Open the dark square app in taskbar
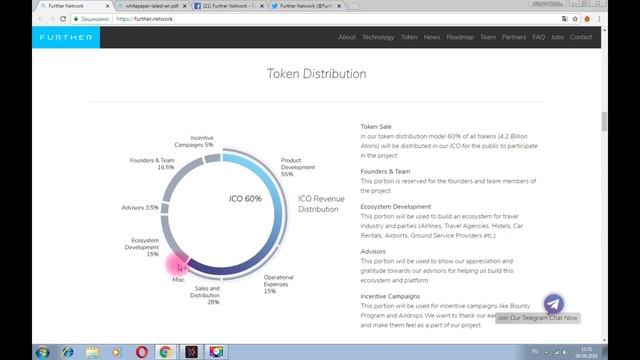This screenshot has width=640, height=360. click(191, 352)
